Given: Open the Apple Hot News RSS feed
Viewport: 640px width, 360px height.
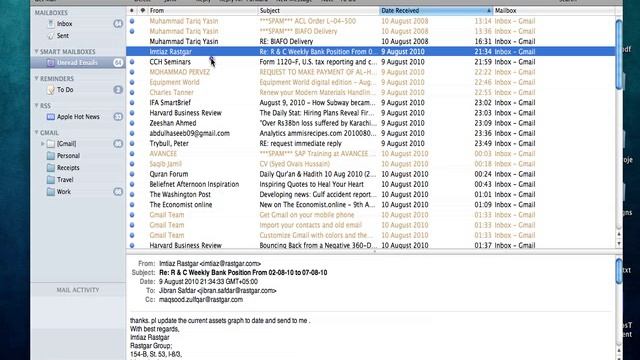Looking at the screenshot, I should point(78,117).
